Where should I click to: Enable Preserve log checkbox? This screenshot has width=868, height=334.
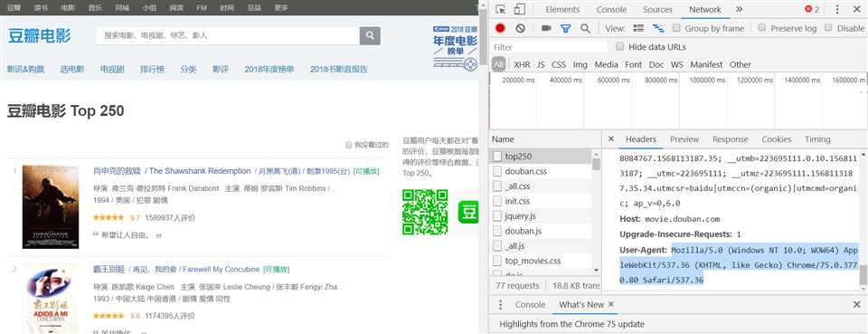click(x=761, y=28)
